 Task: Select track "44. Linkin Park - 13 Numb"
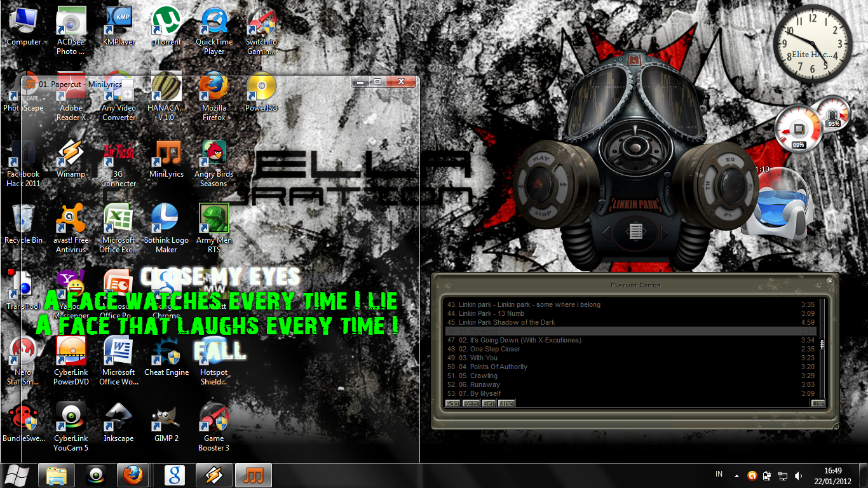pos(631,313)
